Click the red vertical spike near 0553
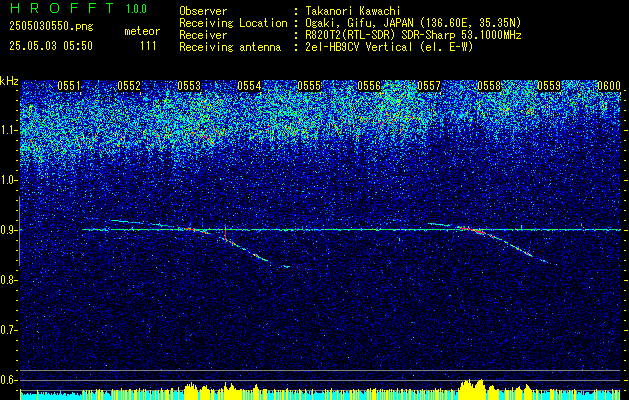 tap(225, 233)
